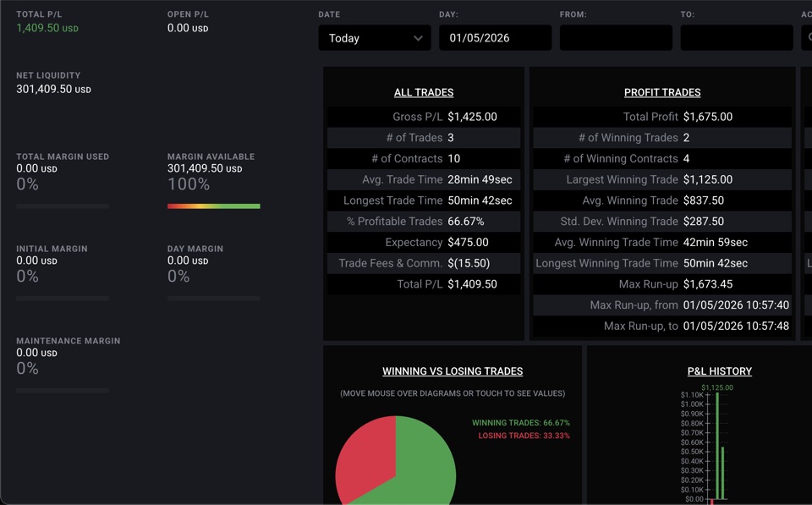Image resolution: width=812 pixels, height=505 pixels.
Task: Select the All Trades heading
Action: [x=424, y=92]
